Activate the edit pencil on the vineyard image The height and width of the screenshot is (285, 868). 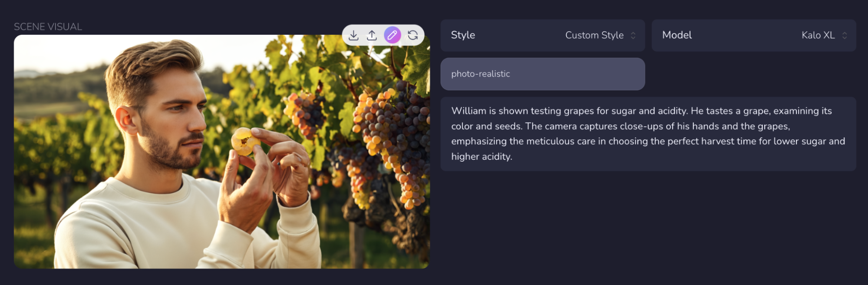coord(392,35)
